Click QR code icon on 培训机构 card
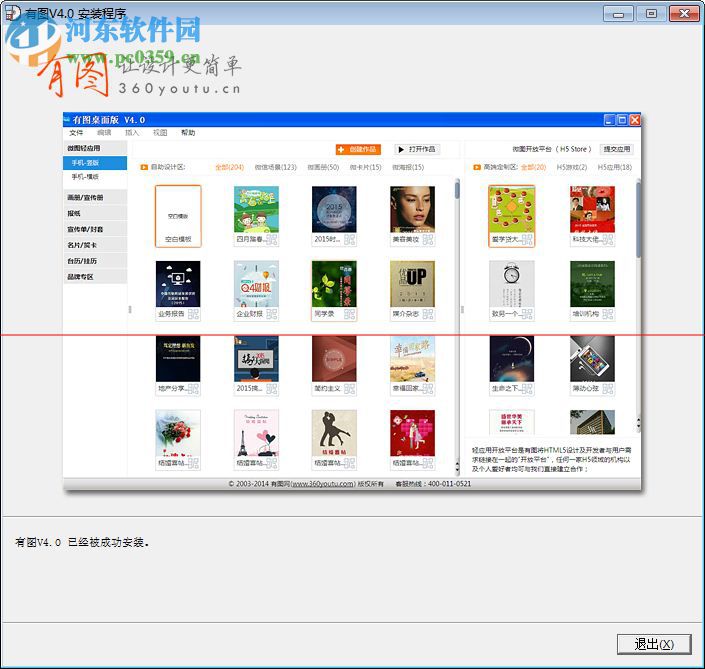Viewport: 705px width, 669px height. click(x=608, y=314)
